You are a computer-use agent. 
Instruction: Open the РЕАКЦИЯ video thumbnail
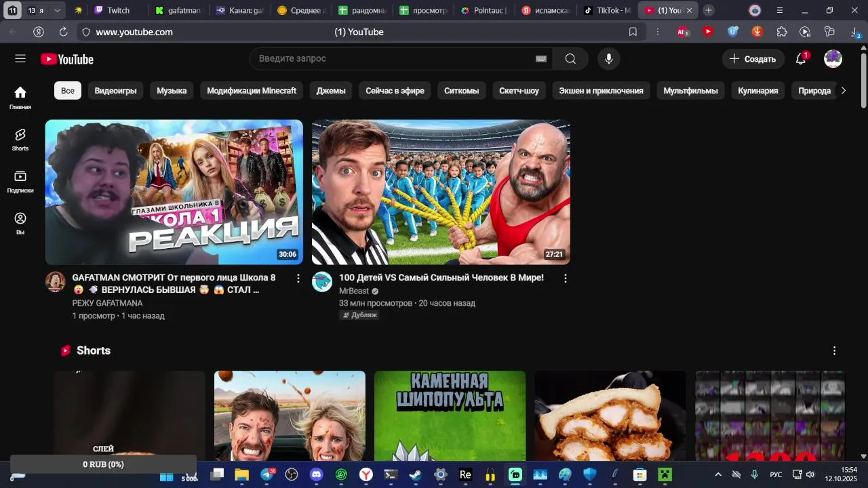[174, 192]
